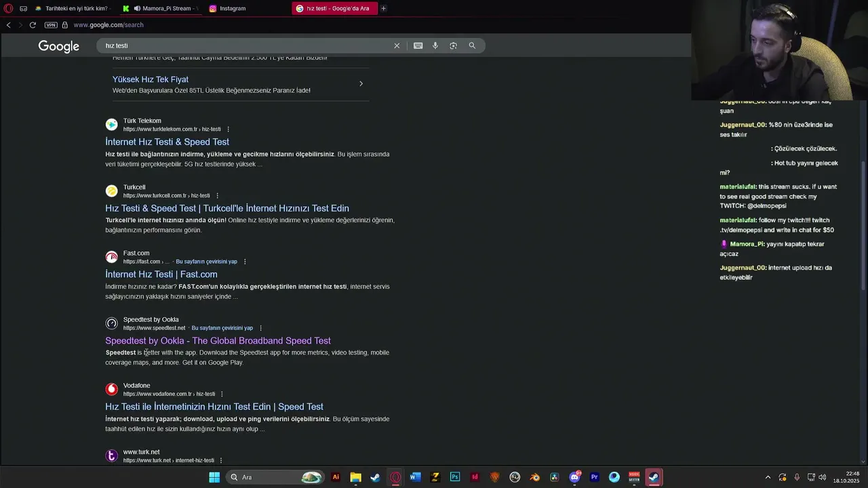
Task: Open DaVinci Resolve from taskbar
Action: pyautogui.click(x=554, y=477)
